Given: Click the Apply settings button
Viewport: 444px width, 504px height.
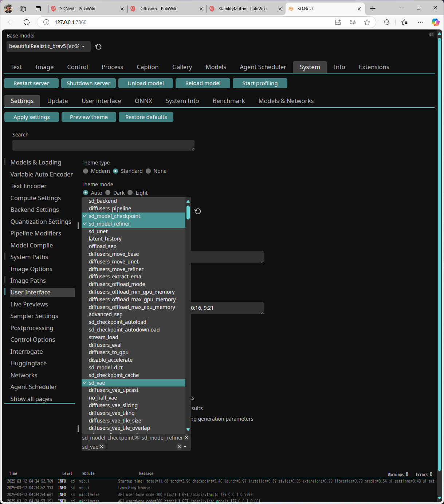Looking at the screenshot, I should [32, 117].
